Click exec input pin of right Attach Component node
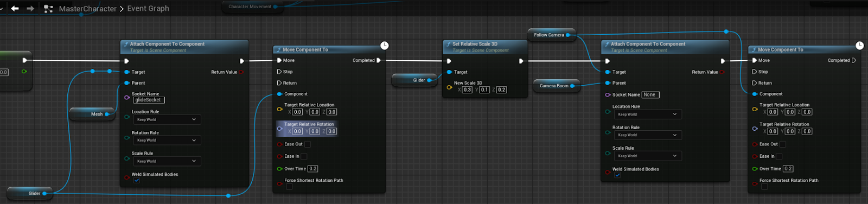The height and width of the screenshot is (204, 868). tap(608, 61)
